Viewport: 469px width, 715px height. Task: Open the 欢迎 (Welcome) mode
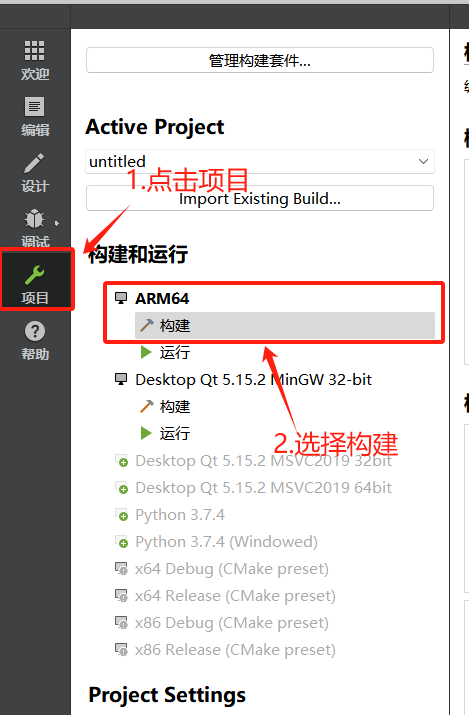coord(35,60)
